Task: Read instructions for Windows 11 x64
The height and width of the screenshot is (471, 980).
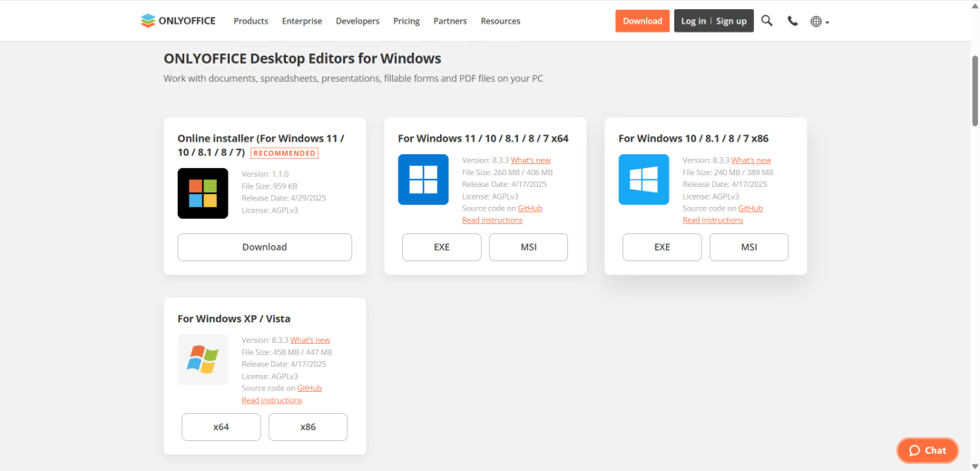Action: pos(493,220)
